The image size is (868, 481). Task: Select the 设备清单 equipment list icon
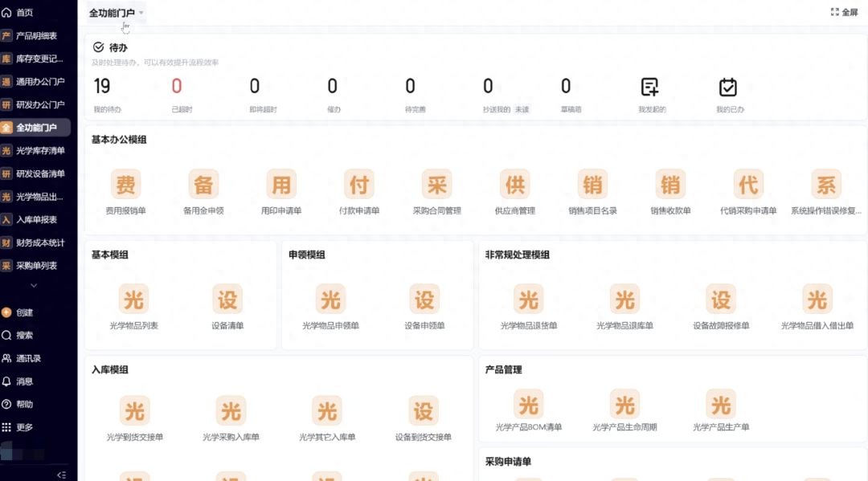click(x=227, y=299)
